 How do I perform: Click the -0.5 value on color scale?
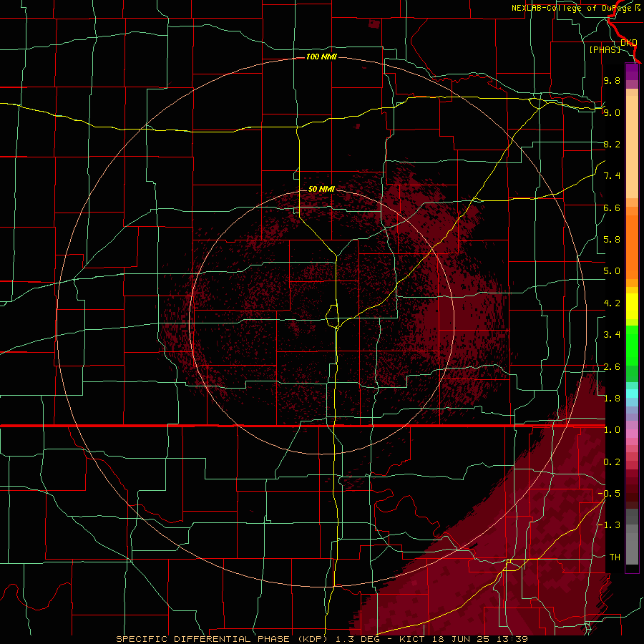pos(609,494)
